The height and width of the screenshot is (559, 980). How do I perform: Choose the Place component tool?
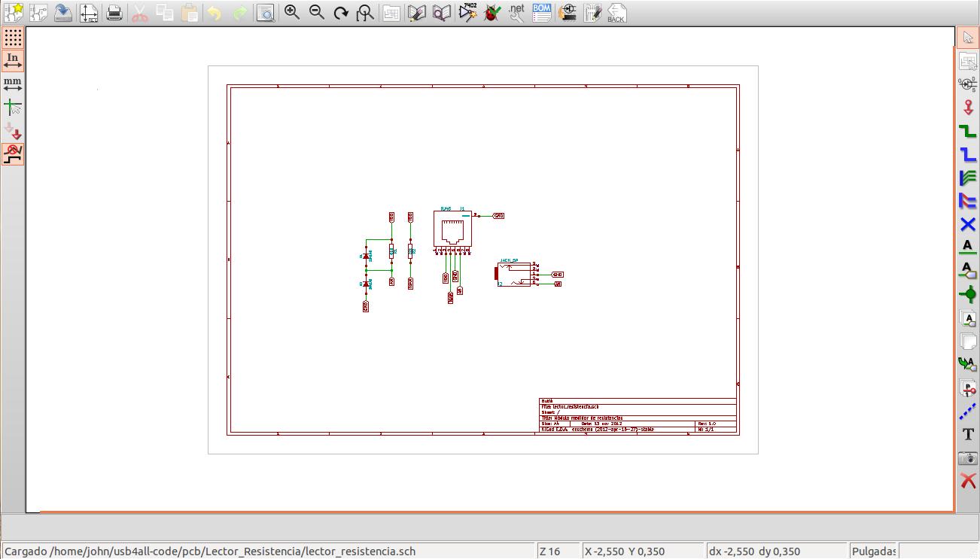click(968, 84)
